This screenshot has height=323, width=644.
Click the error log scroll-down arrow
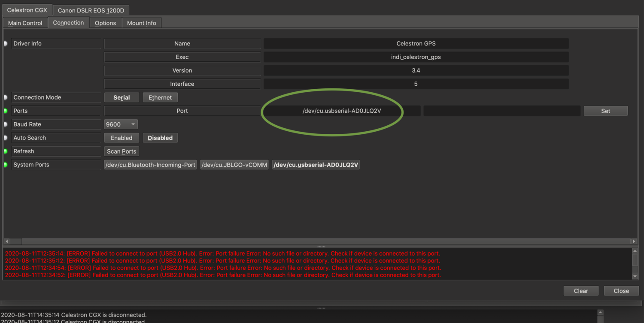(x=635, y=277)
